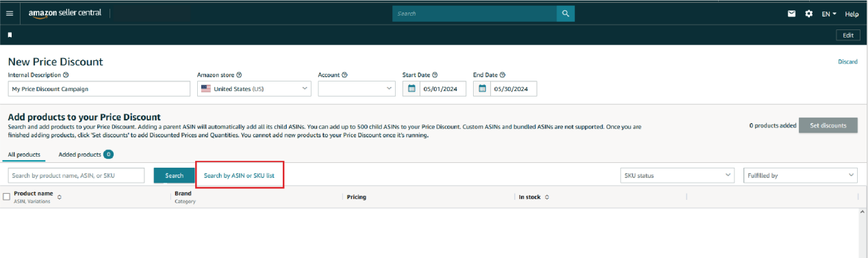Click the Amazon store help icon
868x258 pixels.
[239, 75]
